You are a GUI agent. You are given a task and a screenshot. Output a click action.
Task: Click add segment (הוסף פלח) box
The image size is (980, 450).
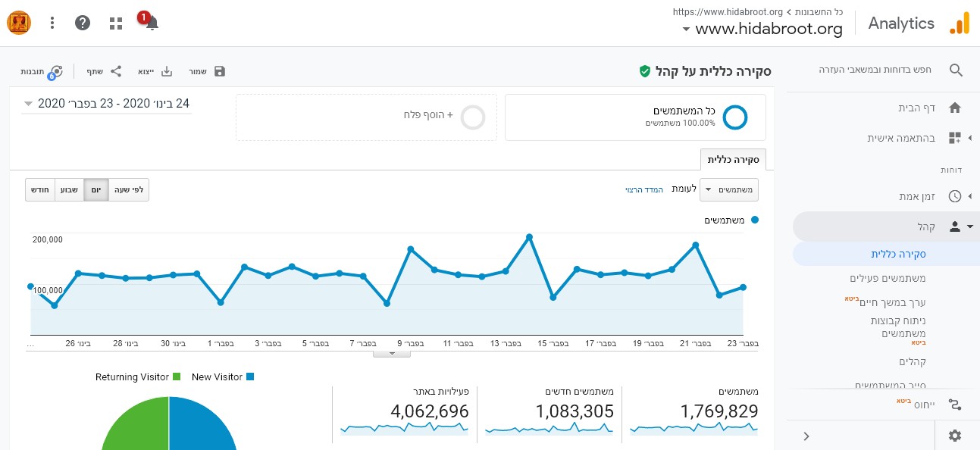[x=366, y=117]
